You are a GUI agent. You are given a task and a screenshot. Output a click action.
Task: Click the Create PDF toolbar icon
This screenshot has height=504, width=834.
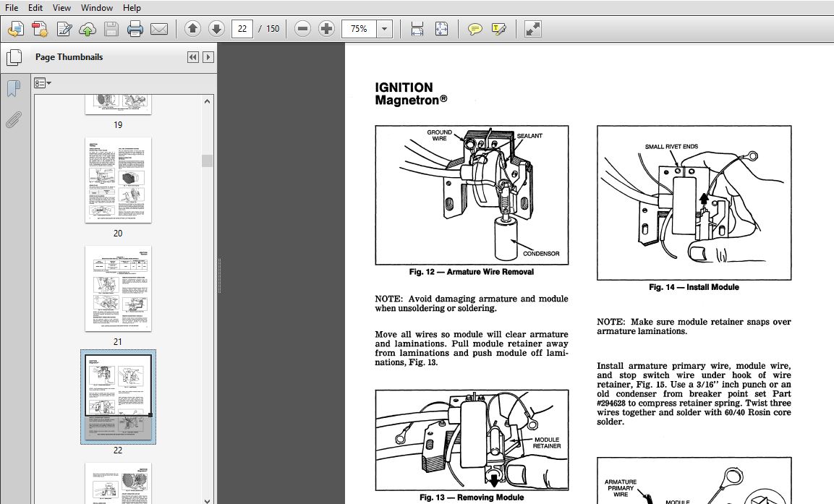pyautogui.click(x=40, y=29)
